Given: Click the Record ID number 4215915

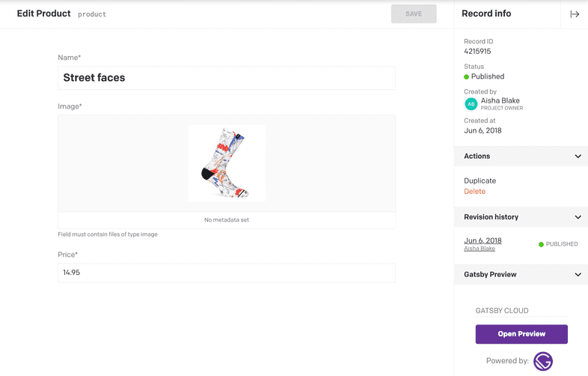Looking at the screenshot, I should pos(477,52).
